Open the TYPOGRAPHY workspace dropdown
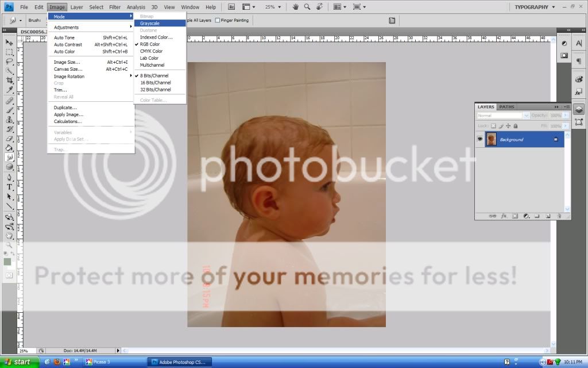Image resolution: width=588 pixels, height=368 pixels. pos(533,7)
